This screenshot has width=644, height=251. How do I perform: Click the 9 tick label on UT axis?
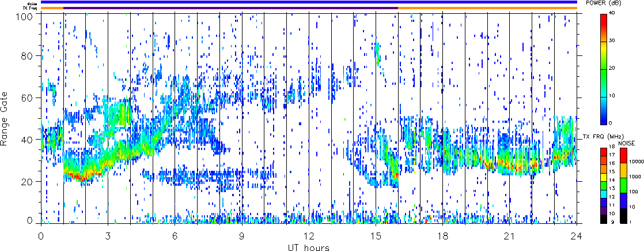click(242, 236)
